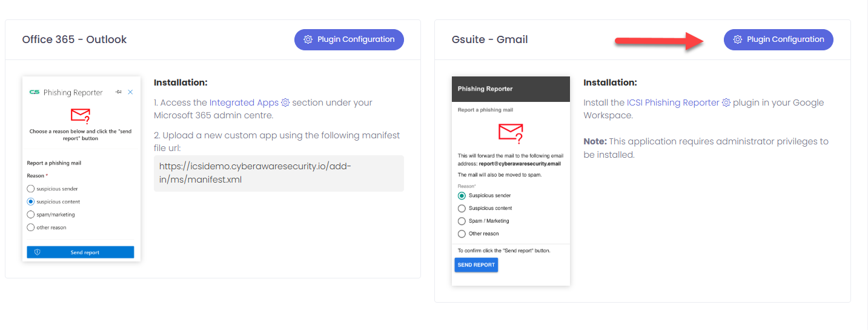This screenshot has width=868, height=330.
Task: Click the manifest.xml URL text box
Action: click(x=279, y=173)
